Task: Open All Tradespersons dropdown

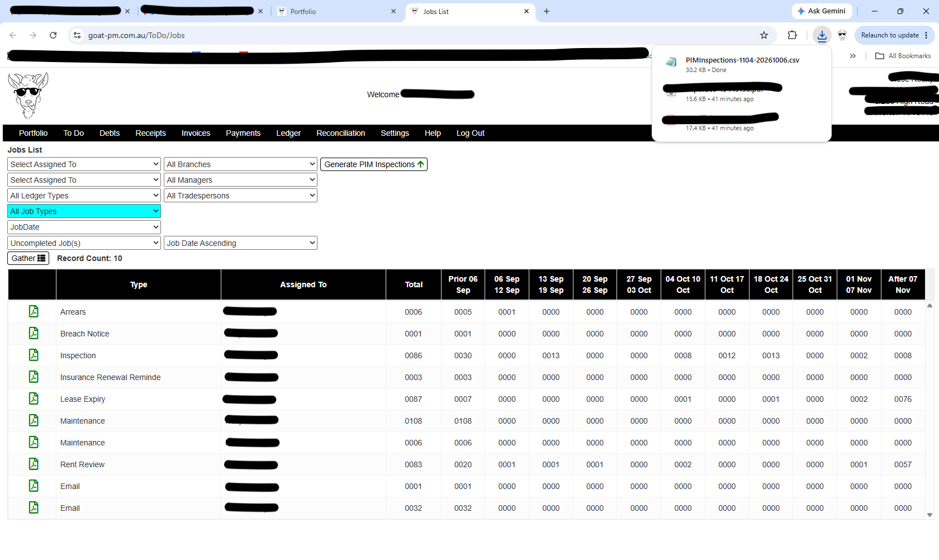Action: pyautogui.click(x=240, y=196)
